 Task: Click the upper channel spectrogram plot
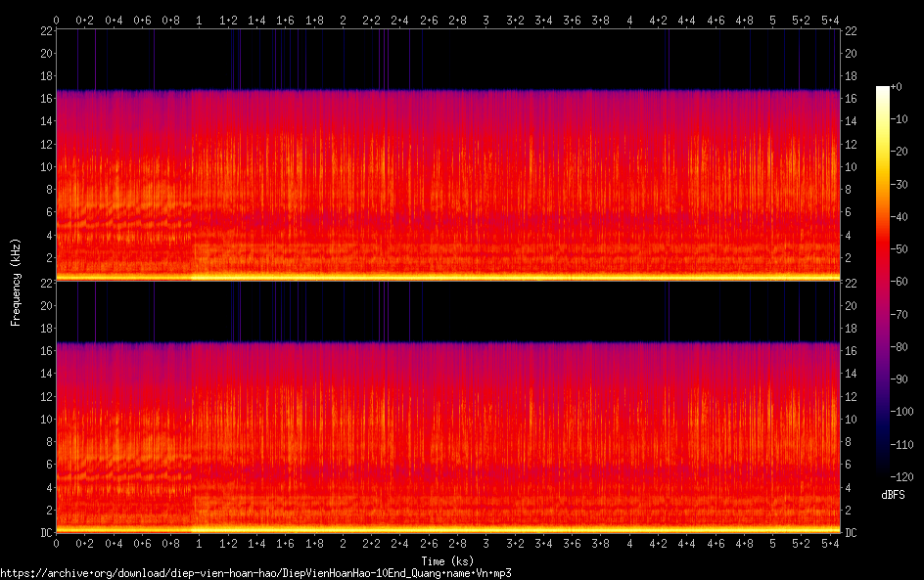(x=448, y=156)
